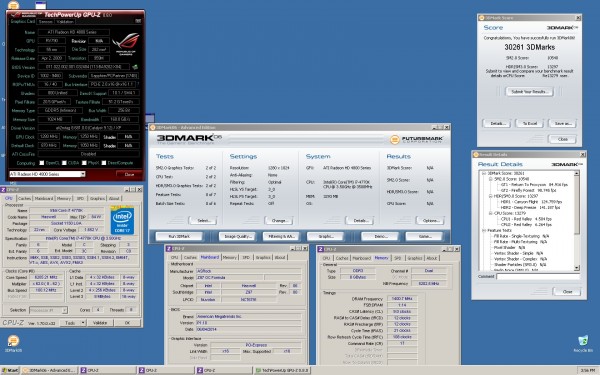Open the Recycle Bin desktop icon
Screen dimensions: 600x375
tap(583, 341)
